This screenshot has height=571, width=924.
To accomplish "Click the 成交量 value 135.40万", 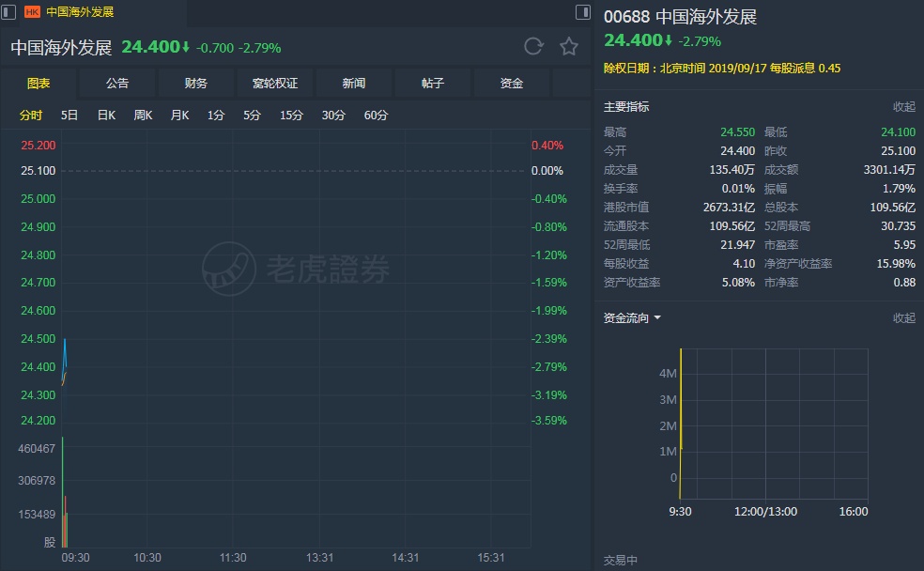I will 731,170.
